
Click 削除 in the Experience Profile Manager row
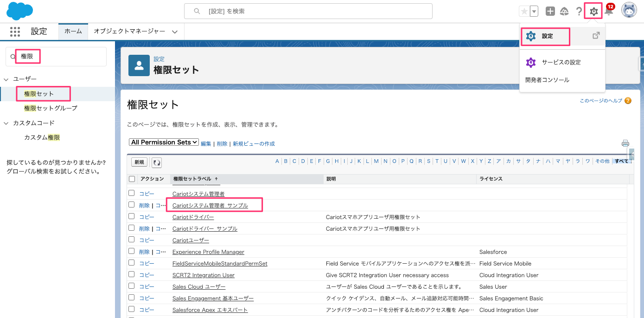[144, 252]
